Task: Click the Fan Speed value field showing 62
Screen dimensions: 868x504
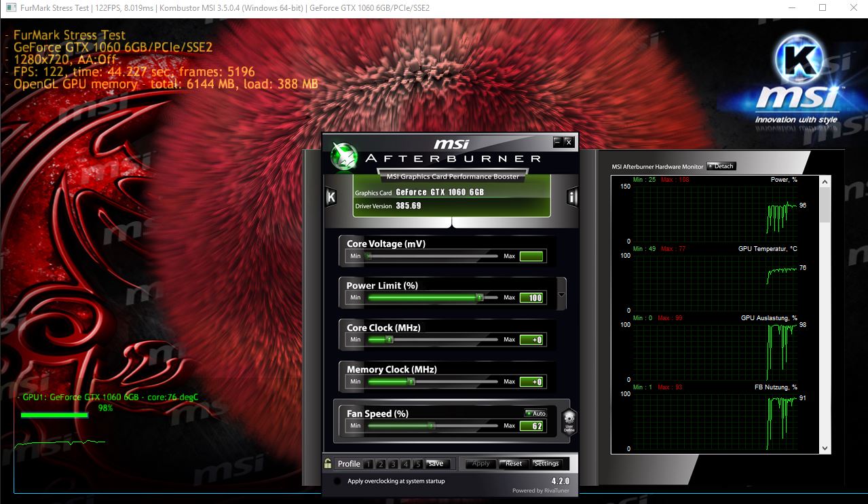Action: (531, 426)
